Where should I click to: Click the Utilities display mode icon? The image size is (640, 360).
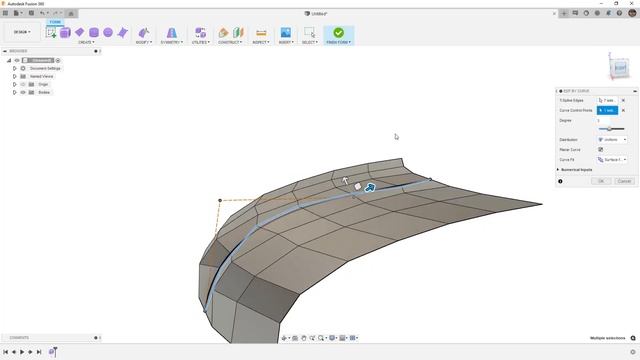point(200,32)
